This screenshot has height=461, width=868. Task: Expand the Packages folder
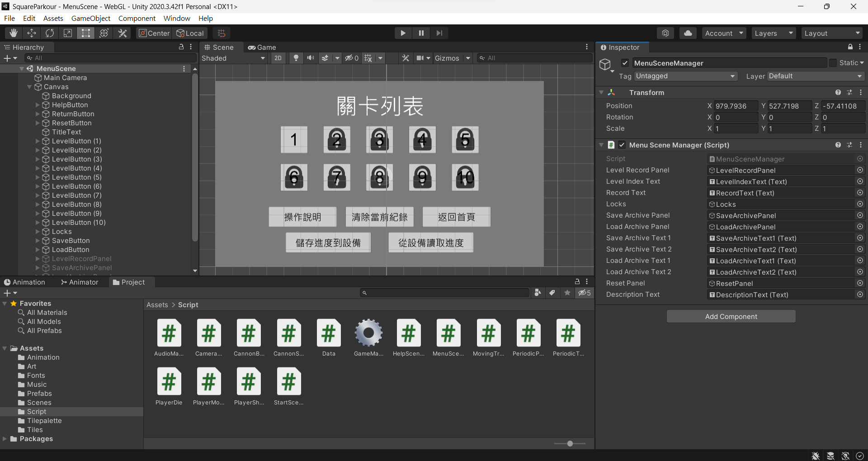point(5,439)
